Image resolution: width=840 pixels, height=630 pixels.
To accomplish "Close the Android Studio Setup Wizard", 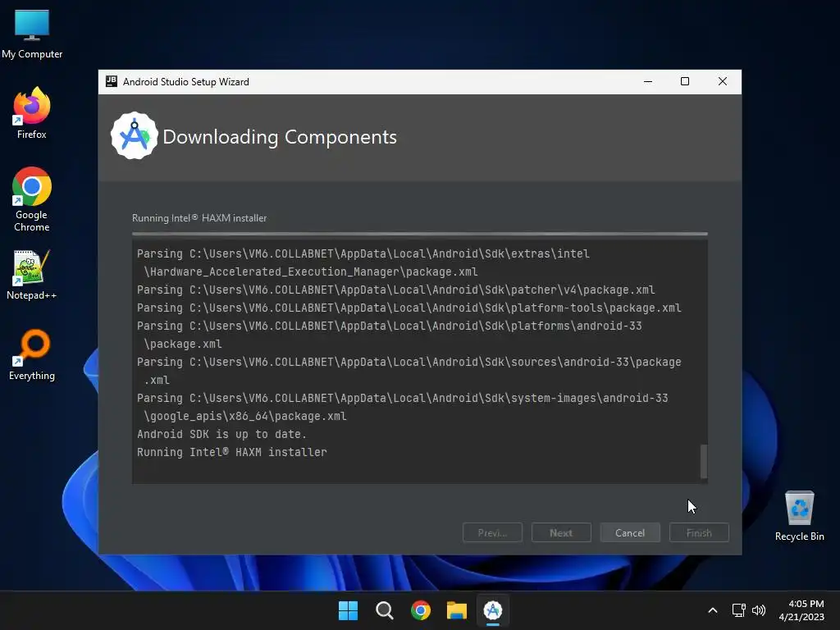I will point(722,81).
